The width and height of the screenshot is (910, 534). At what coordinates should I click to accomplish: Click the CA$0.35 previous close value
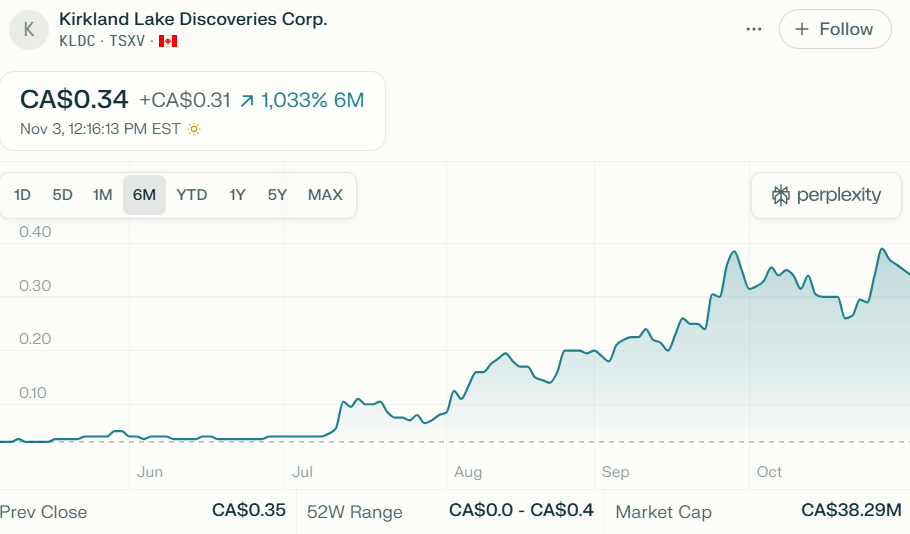249,510
